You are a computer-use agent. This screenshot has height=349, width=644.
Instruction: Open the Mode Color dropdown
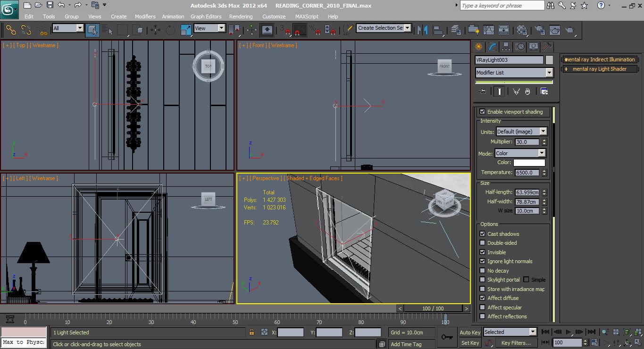coord(520,153)
